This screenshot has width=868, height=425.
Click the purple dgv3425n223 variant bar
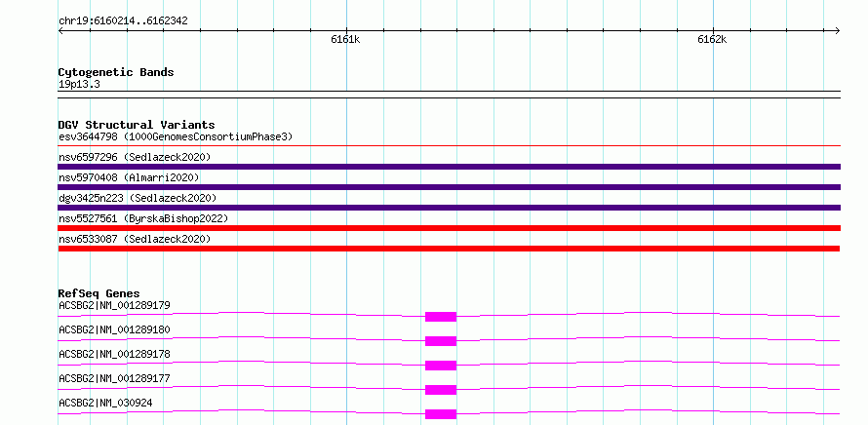click(449, 208)
